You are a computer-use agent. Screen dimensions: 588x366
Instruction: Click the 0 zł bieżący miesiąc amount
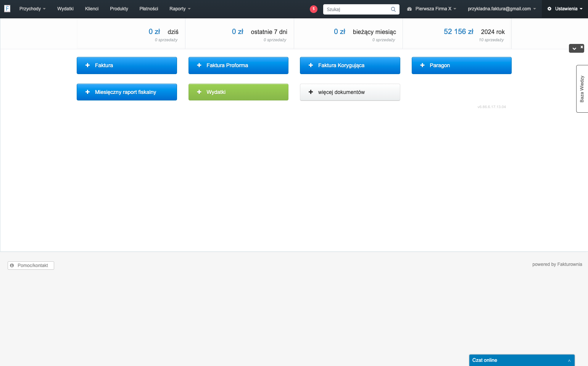(339, 32)
